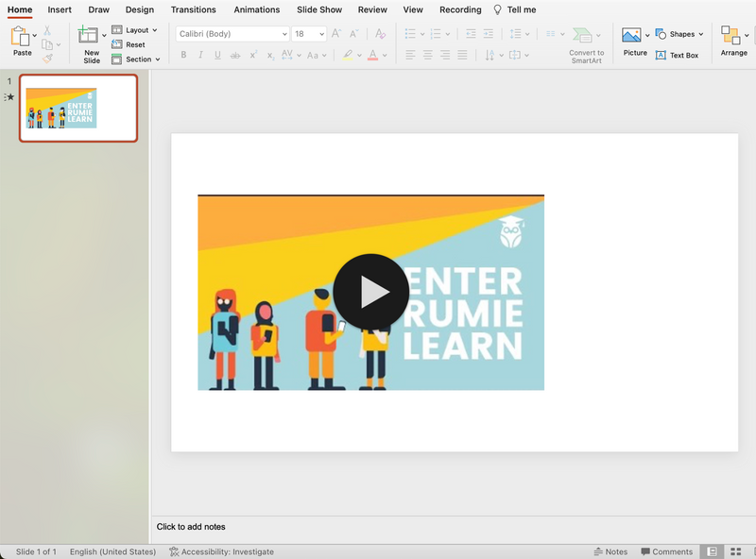756x559 pixels.
Task: Toggle the Notes pane in the status bar
Action: pyautogui.click(x=610, y=551)
